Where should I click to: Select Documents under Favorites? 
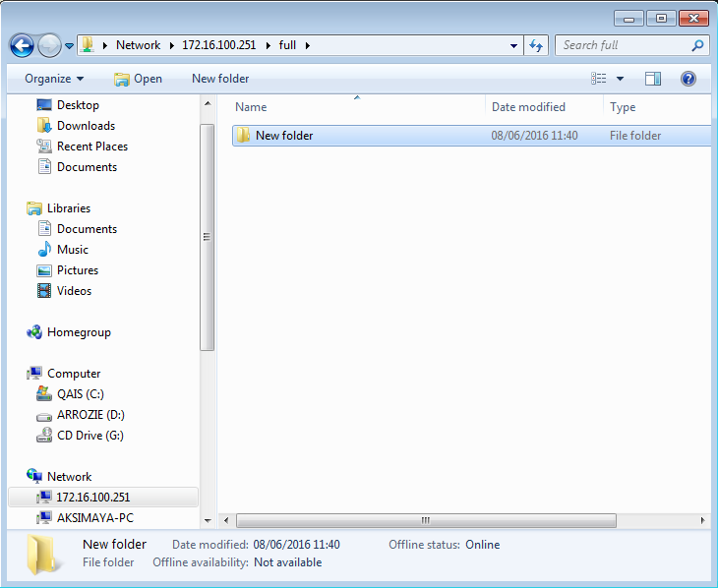(x=87, y=167)
